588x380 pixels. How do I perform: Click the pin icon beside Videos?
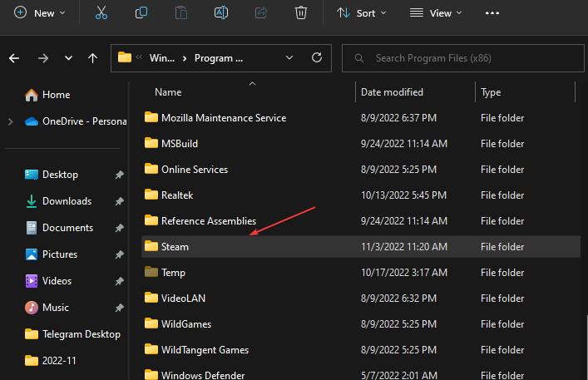(119, 281)
